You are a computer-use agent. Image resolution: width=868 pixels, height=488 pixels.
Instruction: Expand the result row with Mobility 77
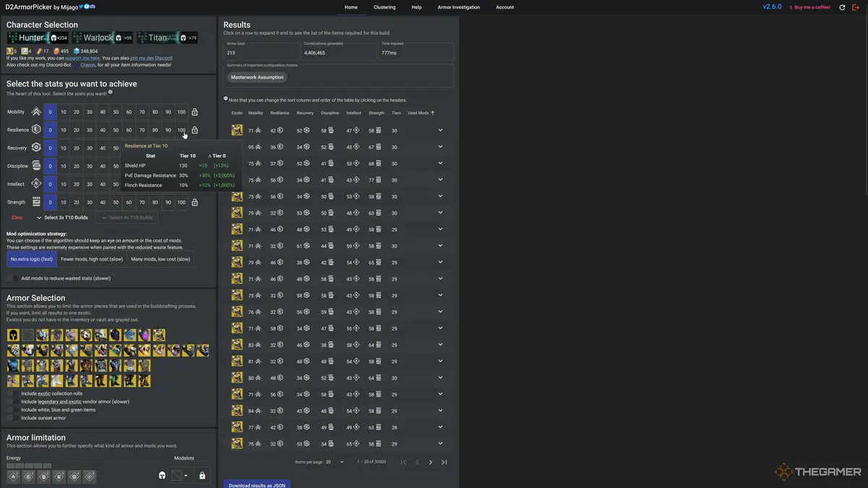coord(441,427)
